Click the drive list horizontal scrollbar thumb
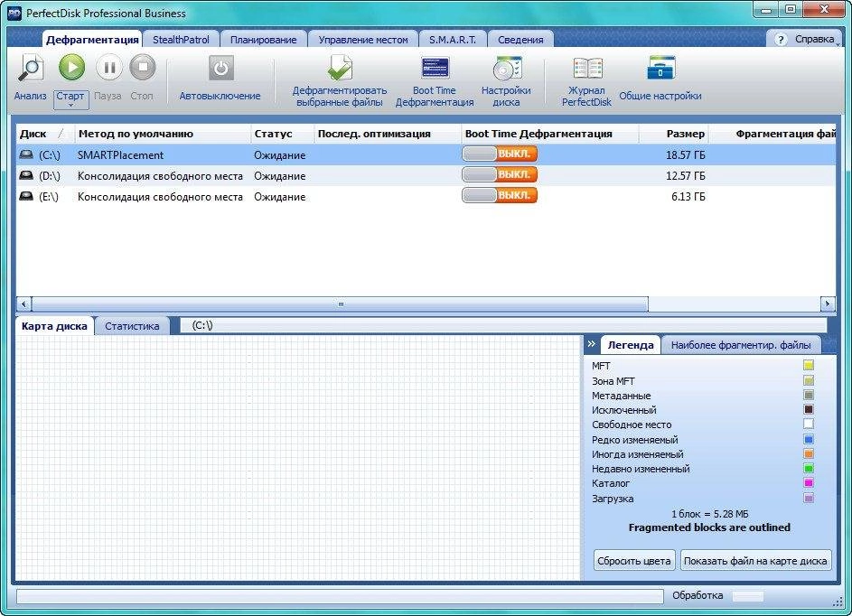This screenshot has height=616, width=852. (x=340, y=303)
